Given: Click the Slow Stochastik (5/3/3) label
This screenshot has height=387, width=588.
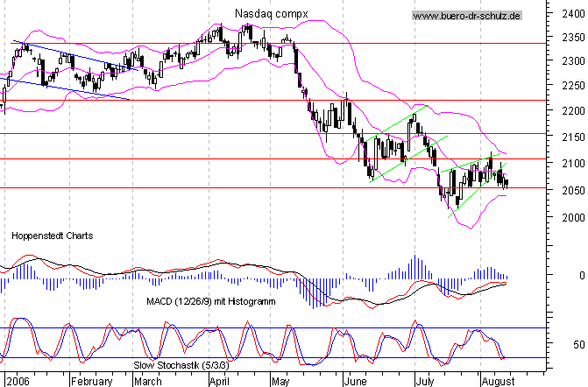Looking at the screenshot, I should pyautogui.click(x=181, y=365).
